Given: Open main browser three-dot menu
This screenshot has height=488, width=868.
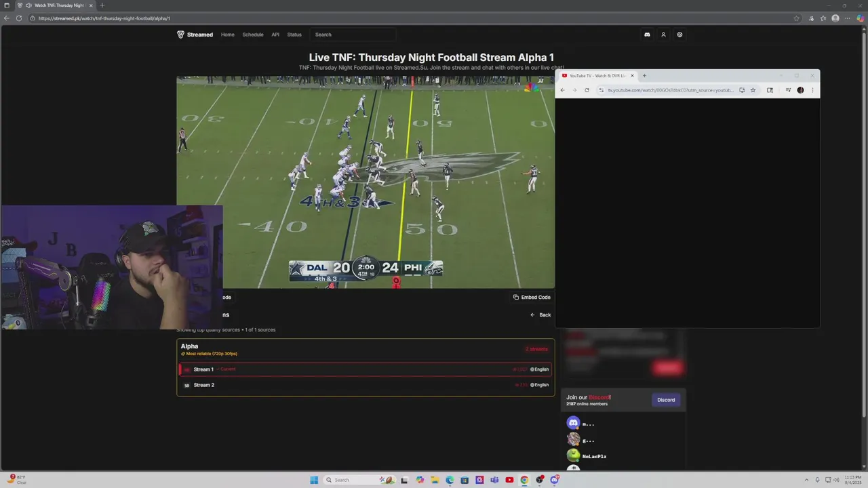Looking at the screenshot, I should pyautogui.click(x=847, y=18).
